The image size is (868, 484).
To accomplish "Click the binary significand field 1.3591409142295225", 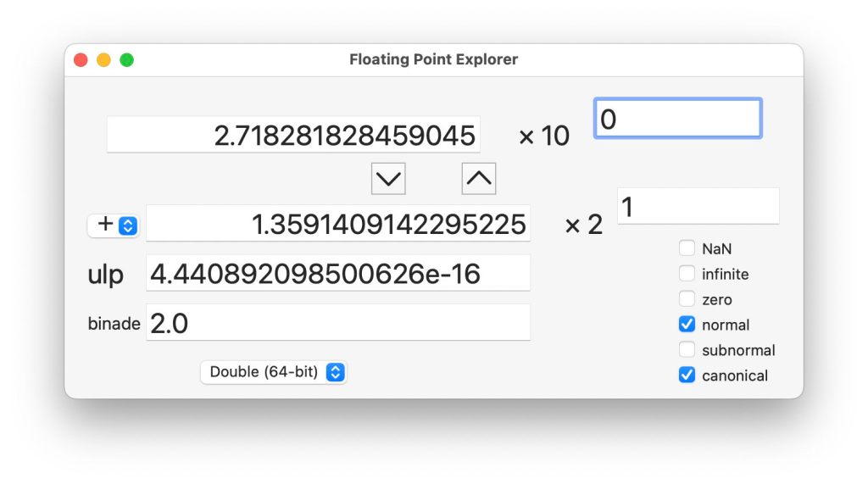I will (338, 225).
